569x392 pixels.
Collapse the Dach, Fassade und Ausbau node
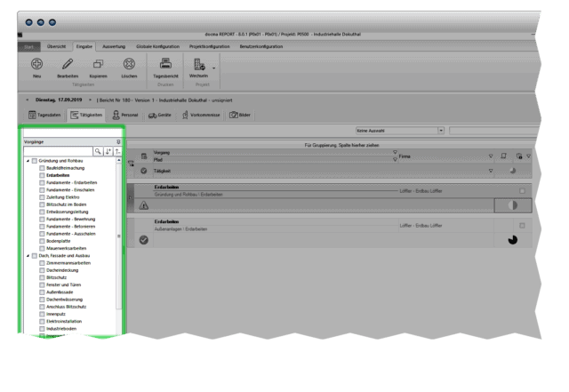click(x=28, y=256)
